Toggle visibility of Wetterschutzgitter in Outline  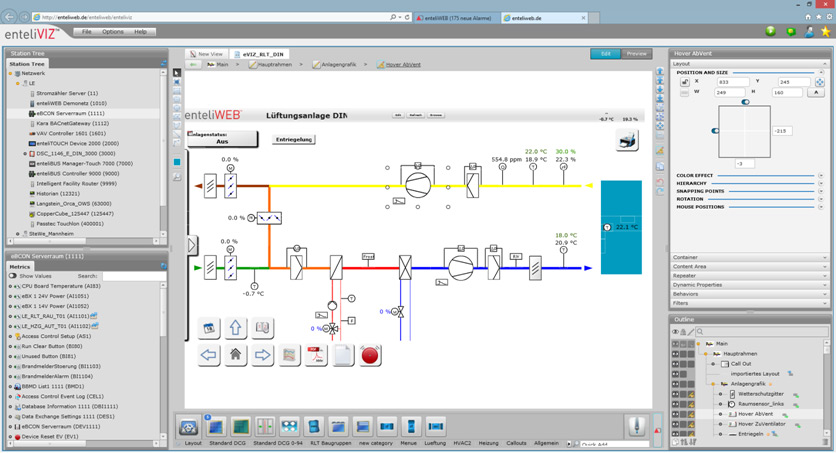(x=676, y=394)
